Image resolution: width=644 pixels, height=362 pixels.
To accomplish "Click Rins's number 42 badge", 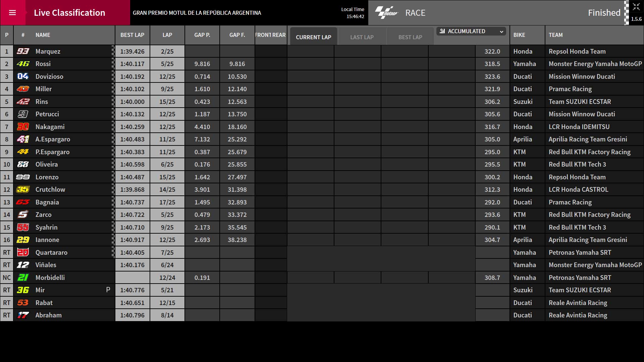I will [x=23, y=102].
